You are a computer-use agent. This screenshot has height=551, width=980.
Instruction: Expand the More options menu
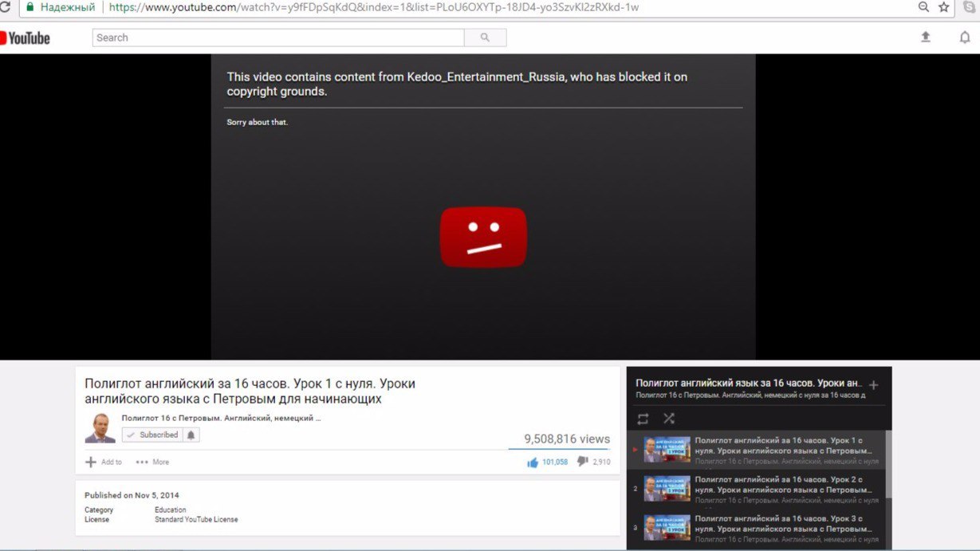tap(152, 462)
